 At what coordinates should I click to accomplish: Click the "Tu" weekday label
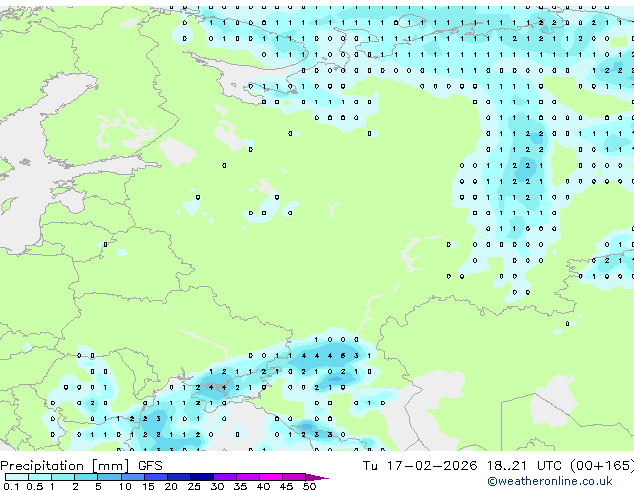tap(370, 466)
